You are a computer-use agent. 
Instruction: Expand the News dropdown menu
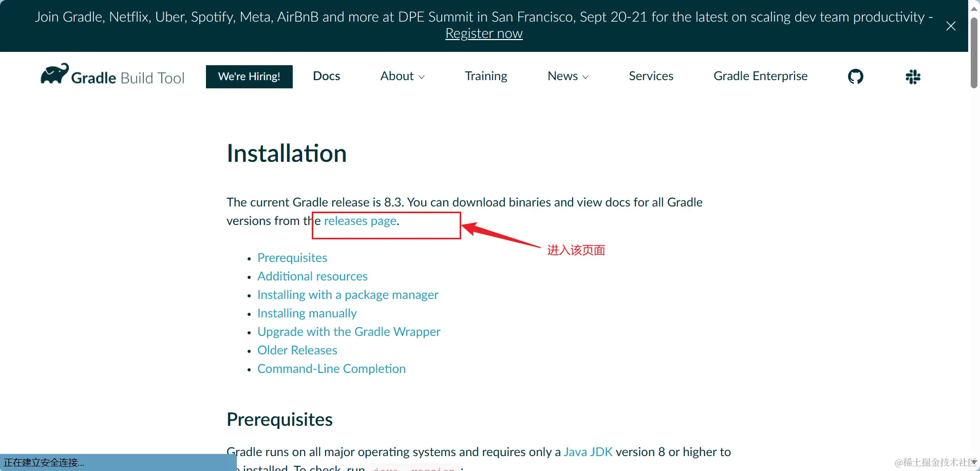coord(568,76)
